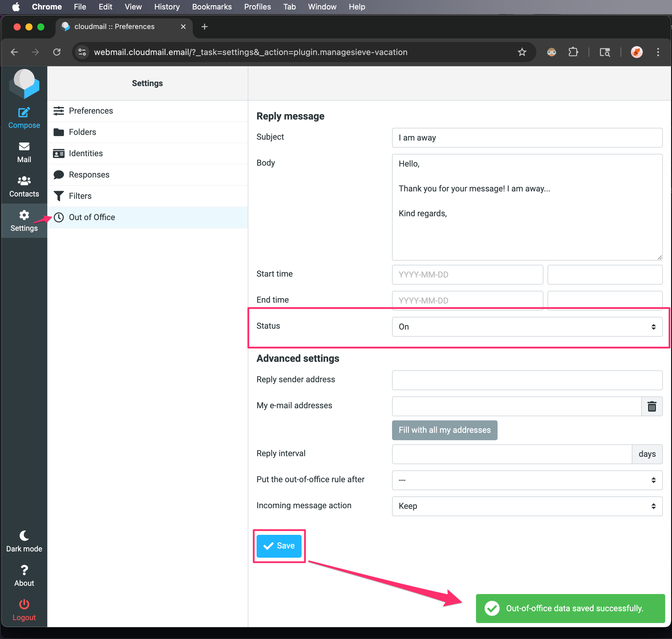Click the Compose pencil icon
Image resolution: width=672 pixels, height=639 pixels.
click(24, 113)
